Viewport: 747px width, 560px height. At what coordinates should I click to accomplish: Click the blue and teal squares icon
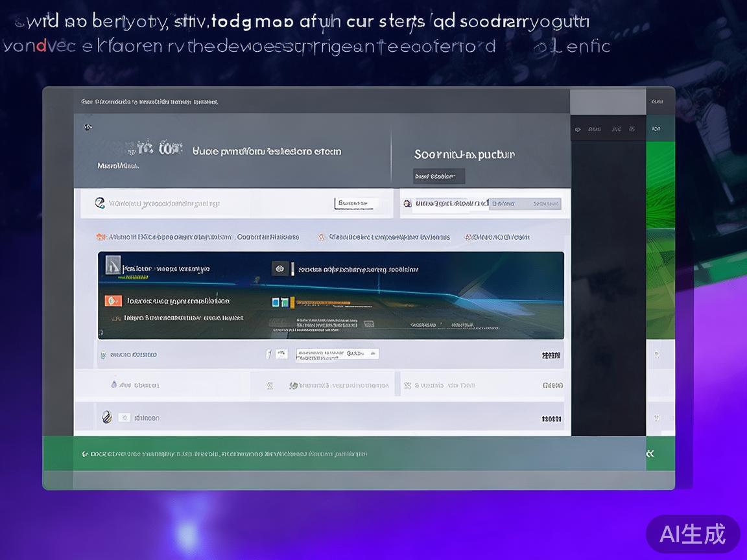[280, 302]
